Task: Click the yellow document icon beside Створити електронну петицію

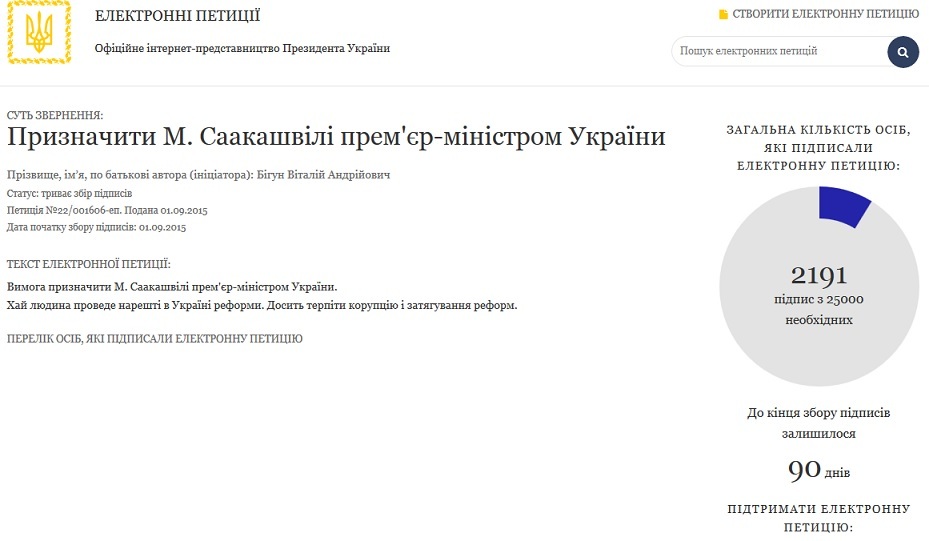Action: tap(723, 14)
